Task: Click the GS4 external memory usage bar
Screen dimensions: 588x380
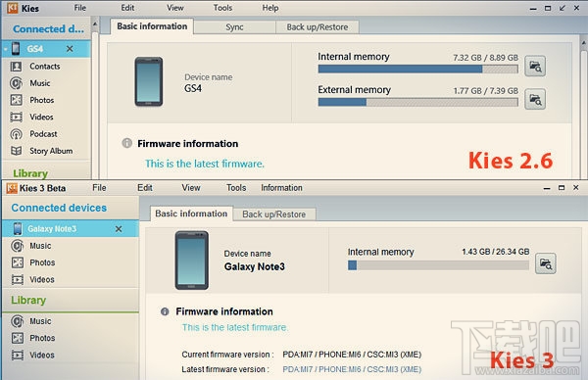Action: tap(418, 102)
